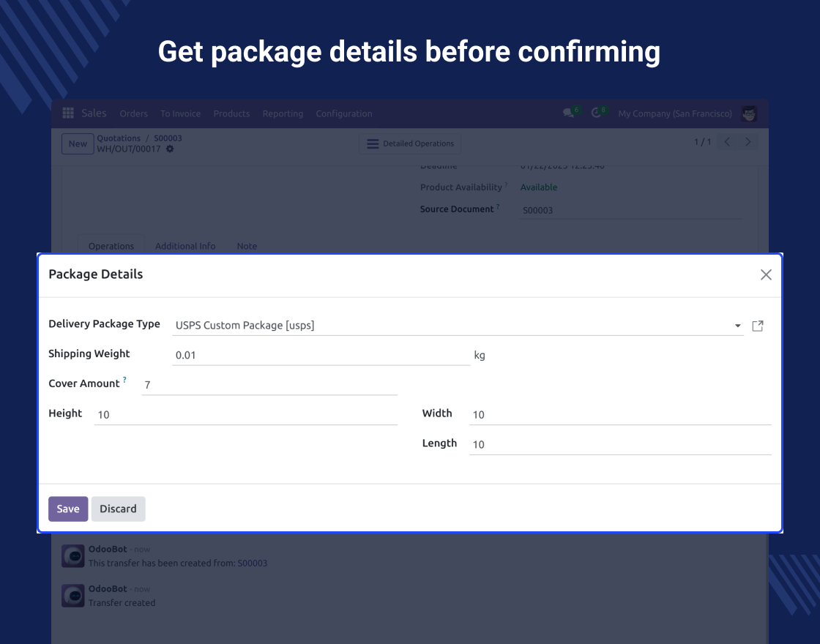
Task: Click the Source Document field S00003
Action: tap(631, 210)
